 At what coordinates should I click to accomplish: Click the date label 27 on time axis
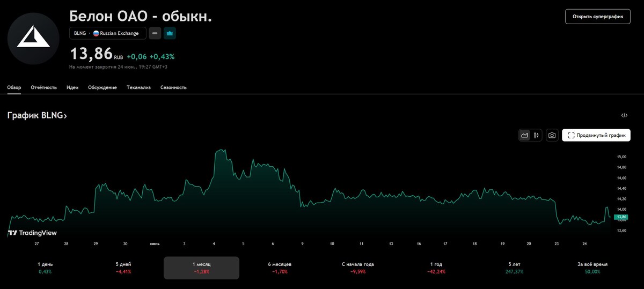36,244
